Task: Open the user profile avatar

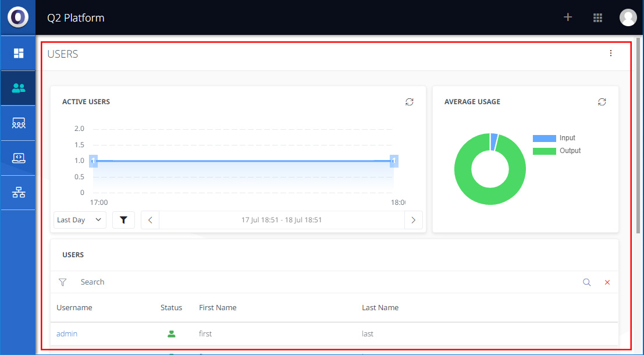Action: coord(628,17)
